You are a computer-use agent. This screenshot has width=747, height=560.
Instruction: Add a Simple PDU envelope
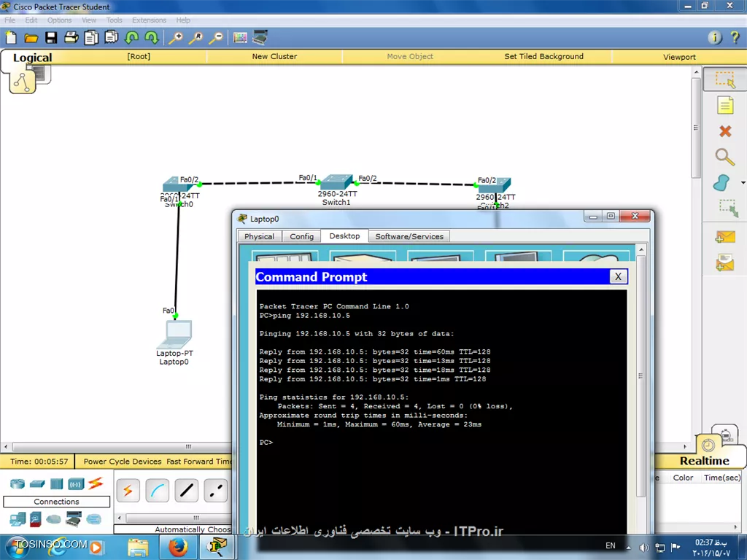tap(725, 237)
